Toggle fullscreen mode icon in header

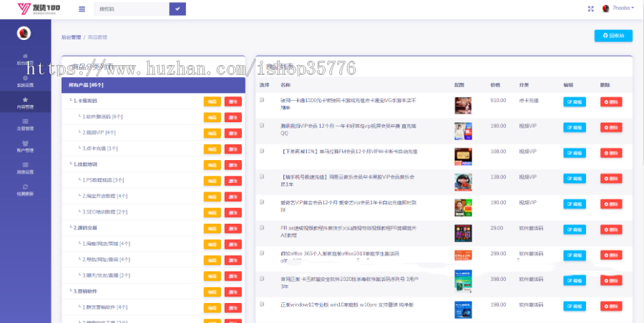click(590, 9)
